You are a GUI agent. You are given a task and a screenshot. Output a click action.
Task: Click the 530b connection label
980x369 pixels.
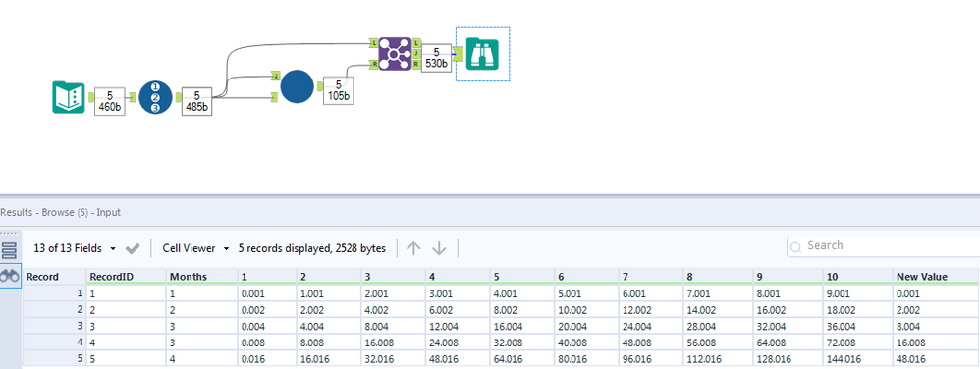point(436,58)
